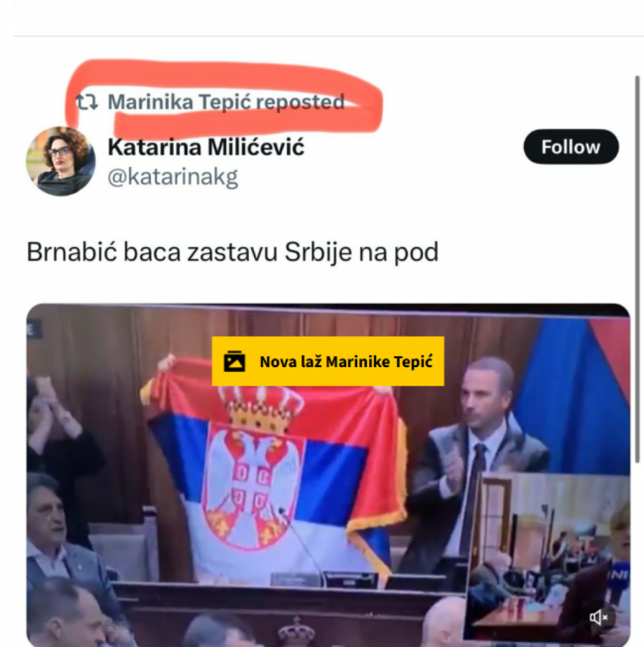The height and width of the screenshot is (647, 644).
Task: Open Marinika Tepić reposted link
Action: click(x=226, y=102)
